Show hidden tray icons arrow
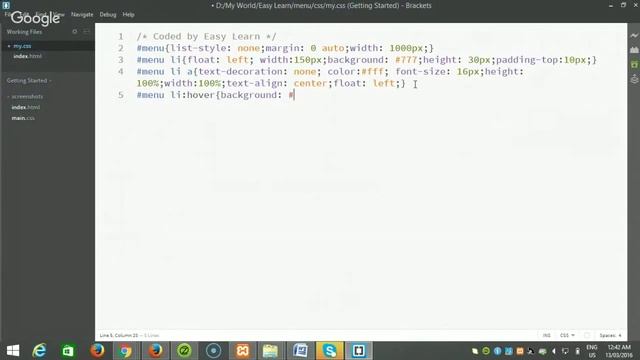 coord(553,351)
